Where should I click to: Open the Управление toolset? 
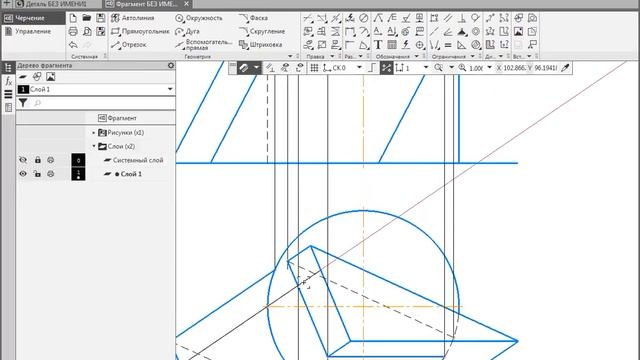33,31
